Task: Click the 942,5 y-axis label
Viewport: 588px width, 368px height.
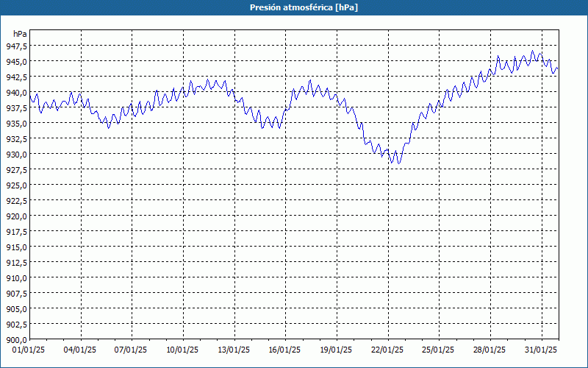Action: [17, 77]
